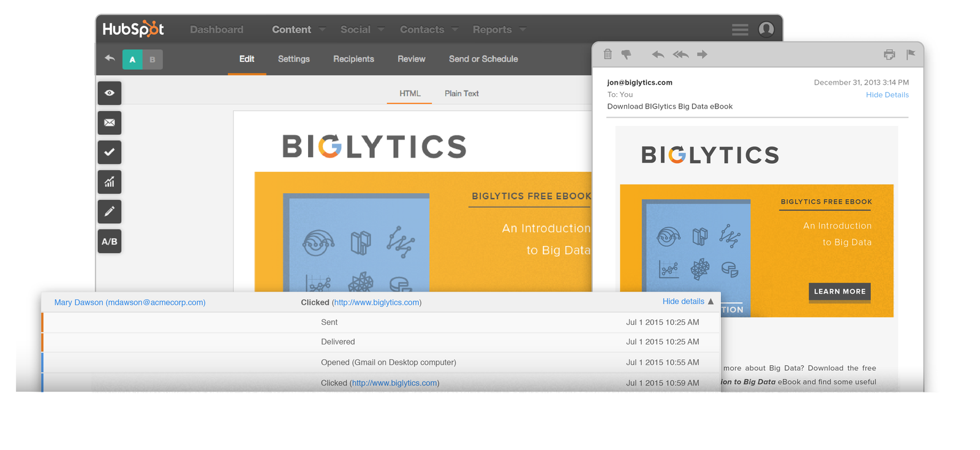Expand the Content dropdown arrow

pos(322,29)
